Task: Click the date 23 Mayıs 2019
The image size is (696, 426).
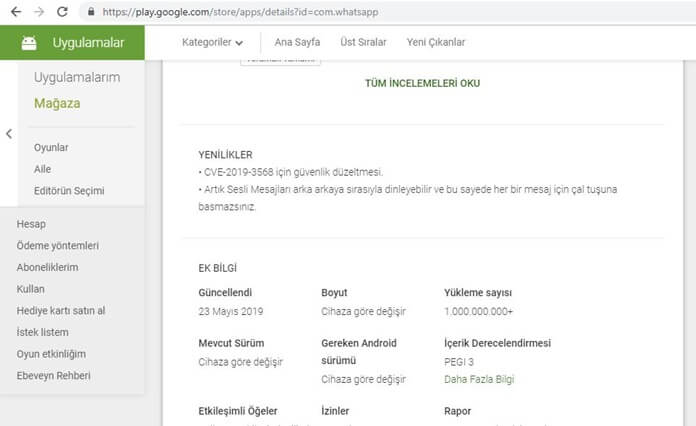Action: coord(231,312)
